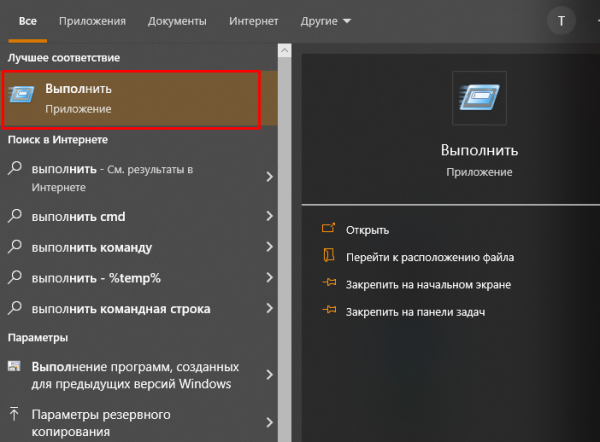The height and width of the screenshot is (442, 600).
Task: Expand arrow for выполнить командная строка
Action: pyautogui.click(x=270, y=308)
